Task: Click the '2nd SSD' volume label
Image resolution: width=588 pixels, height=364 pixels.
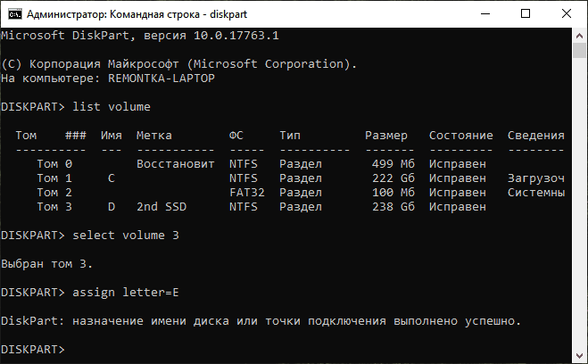Action: 161,207
